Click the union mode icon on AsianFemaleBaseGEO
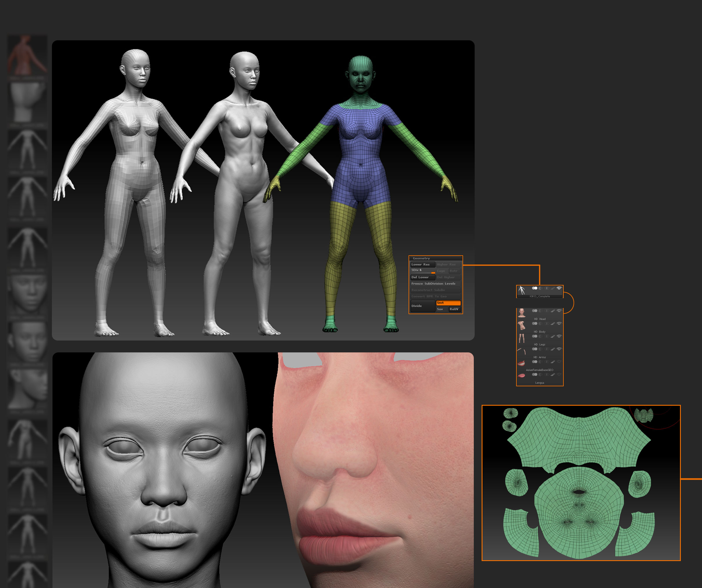Screen dimensions: 702x588 point(535,362)
